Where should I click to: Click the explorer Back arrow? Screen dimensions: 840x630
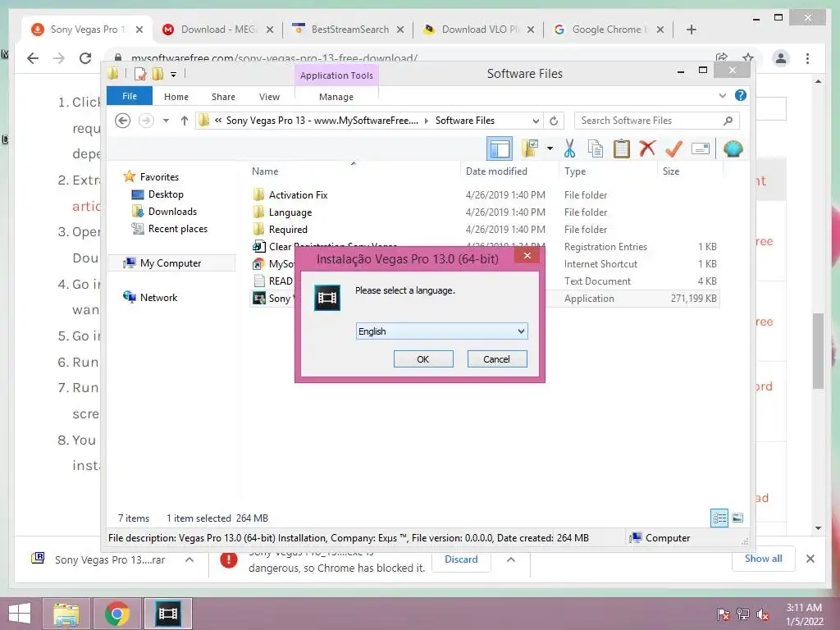click(123, 121)
